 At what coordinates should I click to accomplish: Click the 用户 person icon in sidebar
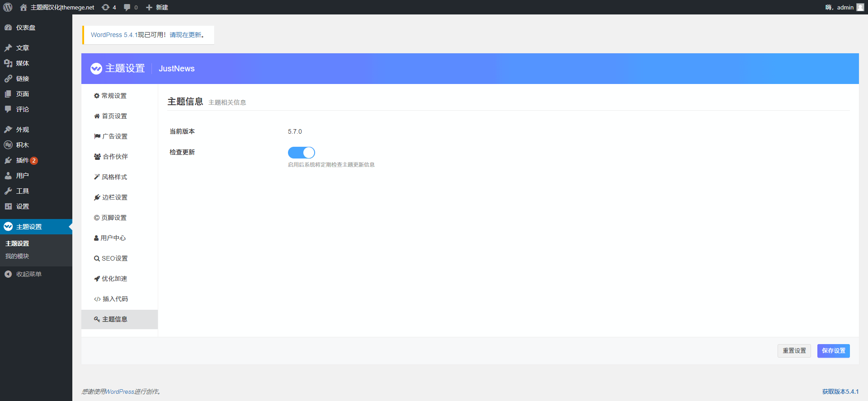[8, 176]
